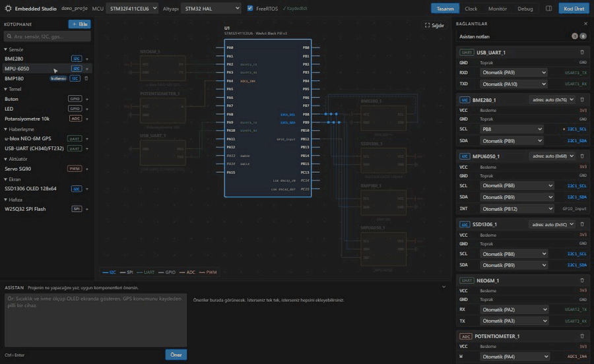
Task: Open USB_UART_1 RXD pin dropdown
Action: [x=513, y=73]
